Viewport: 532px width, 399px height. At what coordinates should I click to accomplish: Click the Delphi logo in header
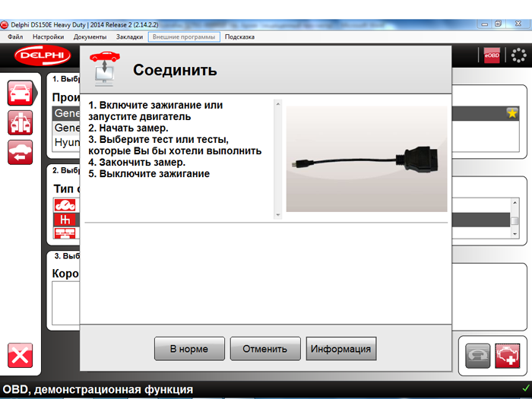[x=43, y=55]
